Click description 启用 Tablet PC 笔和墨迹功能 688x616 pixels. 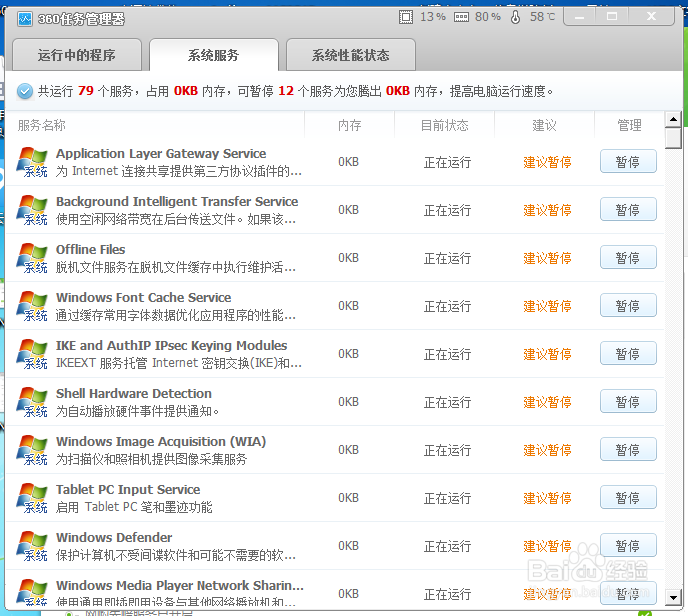[x=134, y=507]
